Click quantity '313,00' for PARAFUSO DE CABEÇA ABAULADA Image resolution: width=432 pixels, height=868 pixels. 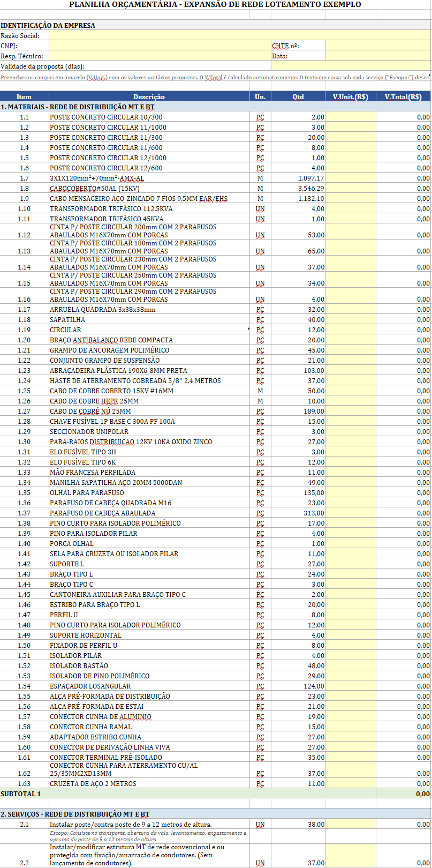tap(298, 513)
